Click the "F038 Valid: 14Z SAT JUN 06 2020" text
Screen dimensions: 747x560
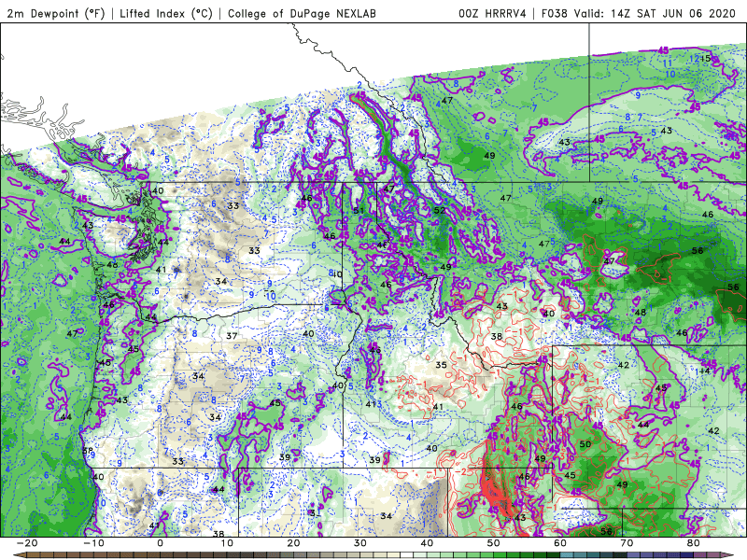click(639, 13)
